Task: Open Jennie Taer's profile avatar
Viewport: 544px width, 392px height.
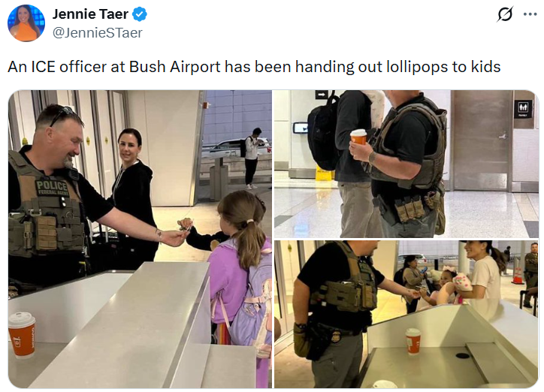Action: click(x=26, y=23)
